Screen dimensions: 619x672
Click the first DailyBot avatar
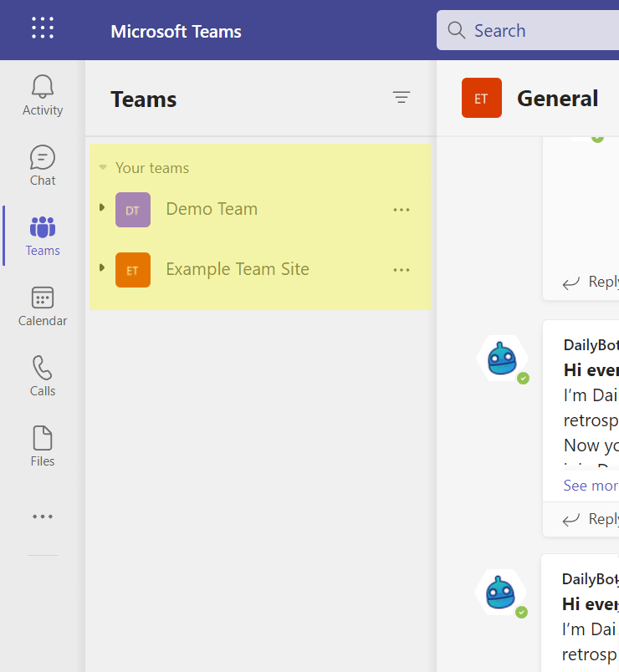502,359
